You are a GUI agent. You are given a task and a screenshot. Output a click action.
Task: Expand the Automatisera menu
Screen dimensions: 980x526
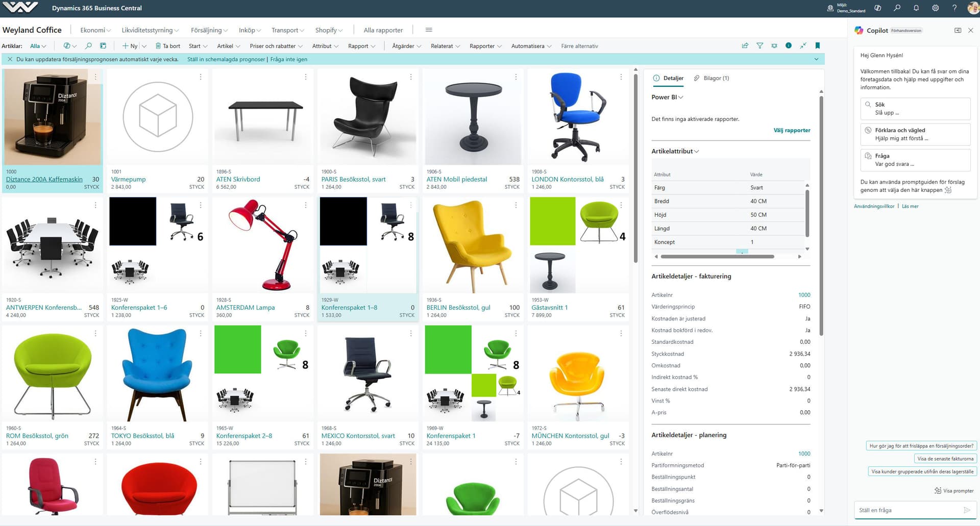tap(531, 46)
